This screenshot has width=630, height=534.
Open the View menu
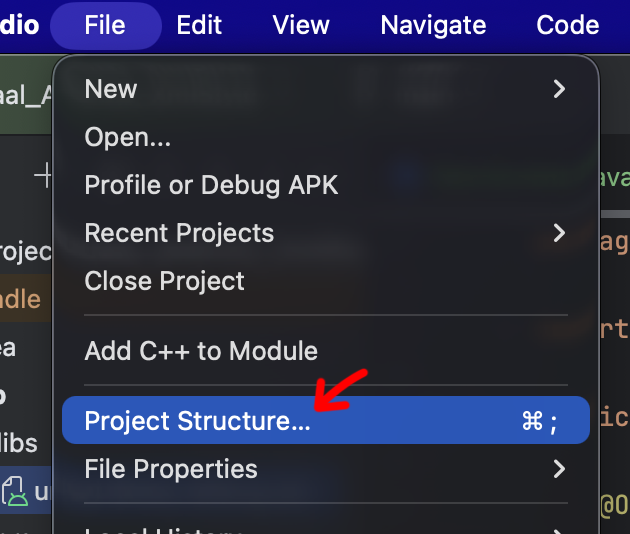301,25
